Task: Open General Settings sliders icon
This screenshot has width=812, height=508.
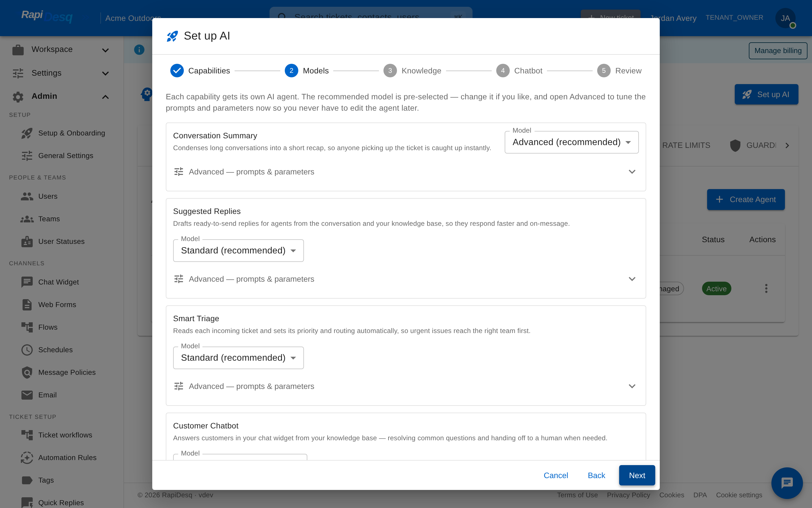Action: coord(27,156)
